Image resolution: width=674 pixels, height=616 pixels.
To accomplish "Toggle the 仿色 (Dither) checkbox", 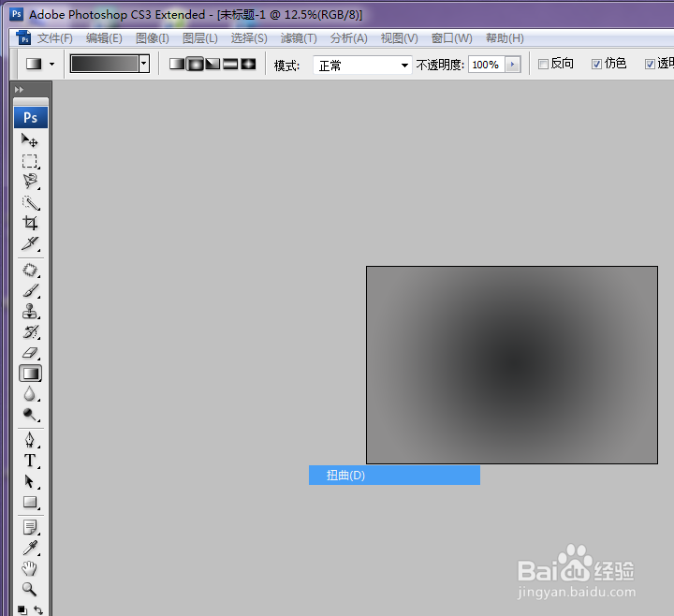I will click(x=596, y=65).
